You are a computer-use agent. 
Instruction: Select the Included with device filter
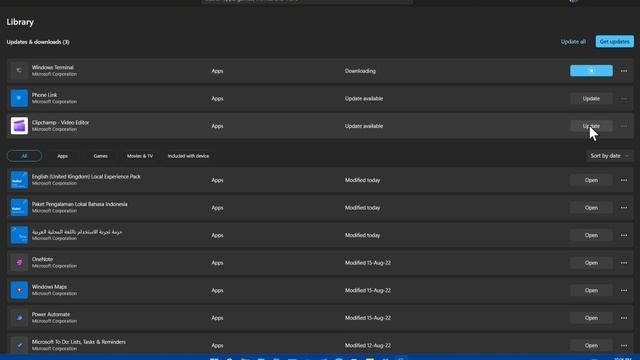(188, 156)
